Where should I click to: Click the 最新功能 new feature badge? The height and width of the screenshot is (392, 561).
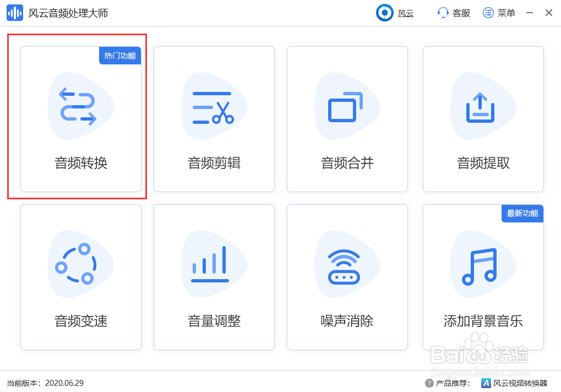(522, 214)
